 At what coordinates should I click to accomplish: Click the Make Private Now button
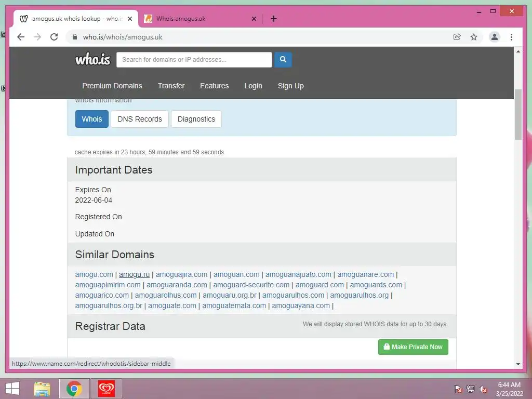(x=413, y=347)
